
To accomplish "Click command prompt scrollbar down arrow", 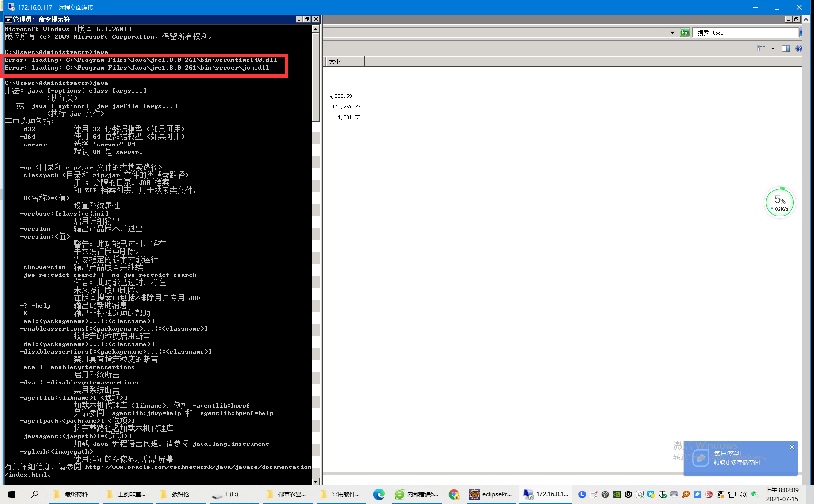I will pyautogui.click(x=315, y=481).
